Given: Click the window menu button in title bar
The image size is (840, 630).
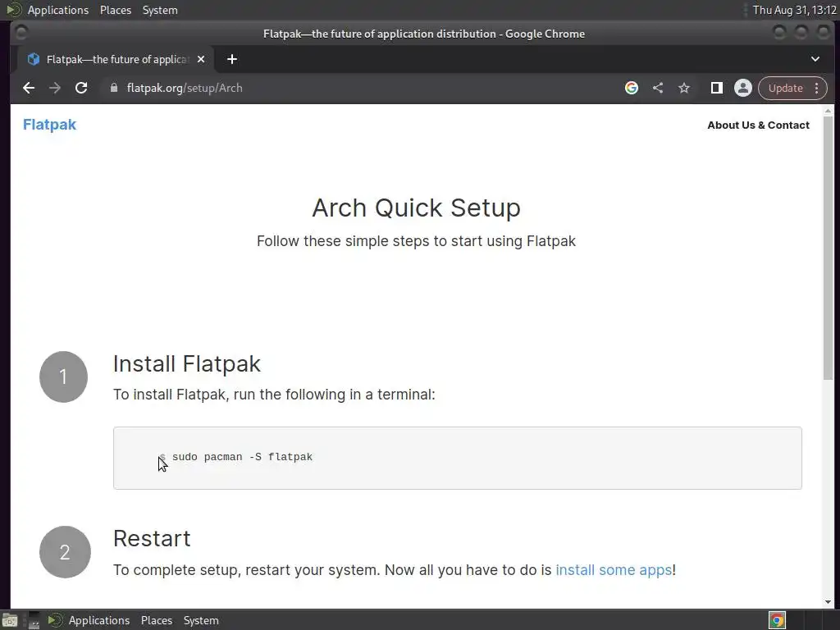Looking at the screenshot, I should (21, 33).
